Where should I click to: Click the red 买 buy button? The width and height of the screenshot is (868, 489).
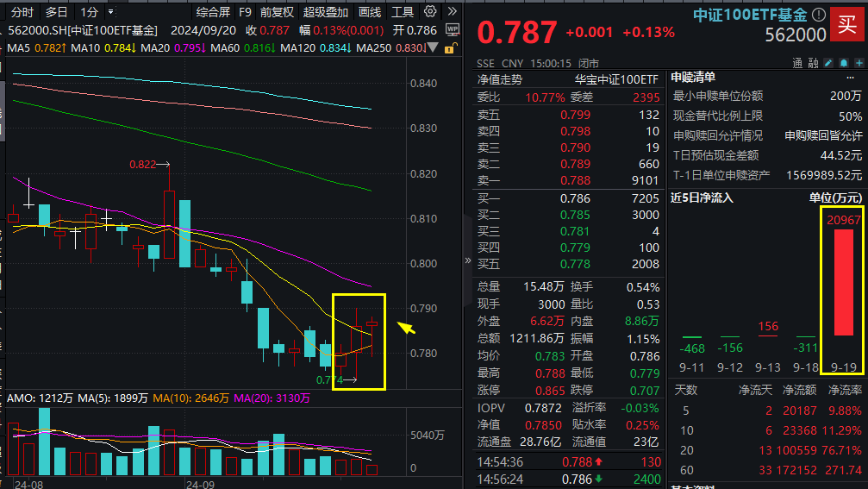click(x=848, y=23)
